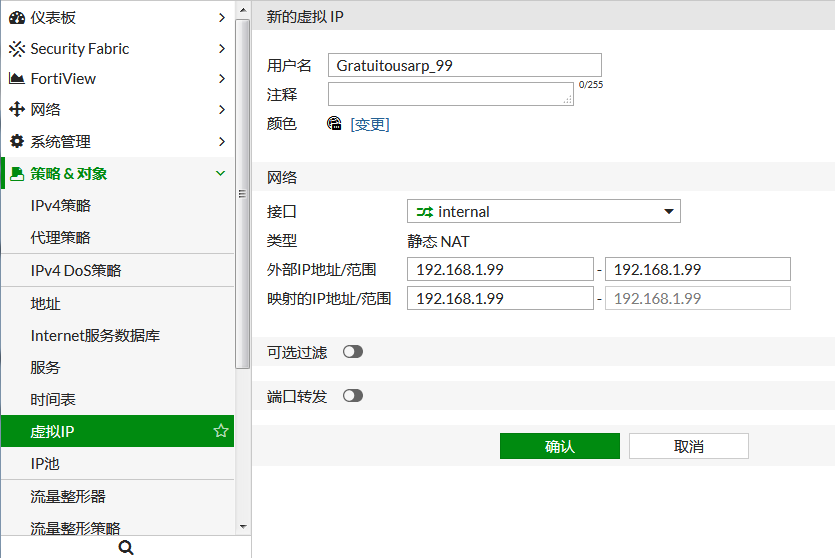
Task: Click the system management gear icon
Action: pyautogui.click(x=17, y=141)
